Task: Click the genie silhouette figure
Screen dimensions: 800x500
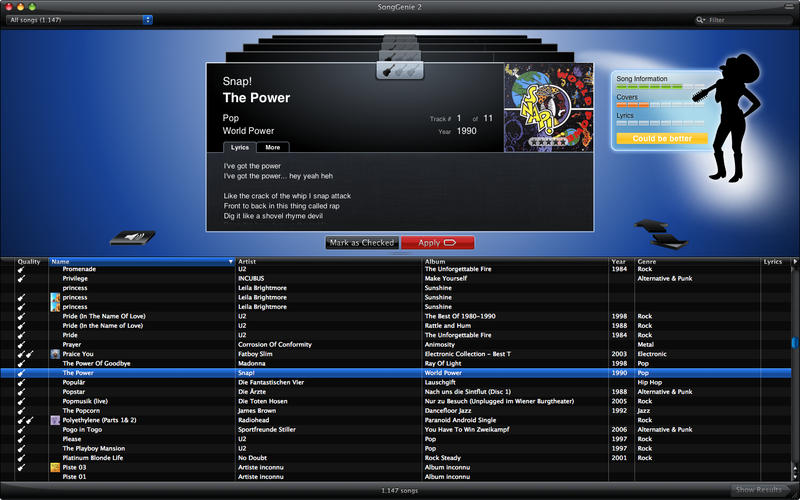Action: [x=732, y=117]
